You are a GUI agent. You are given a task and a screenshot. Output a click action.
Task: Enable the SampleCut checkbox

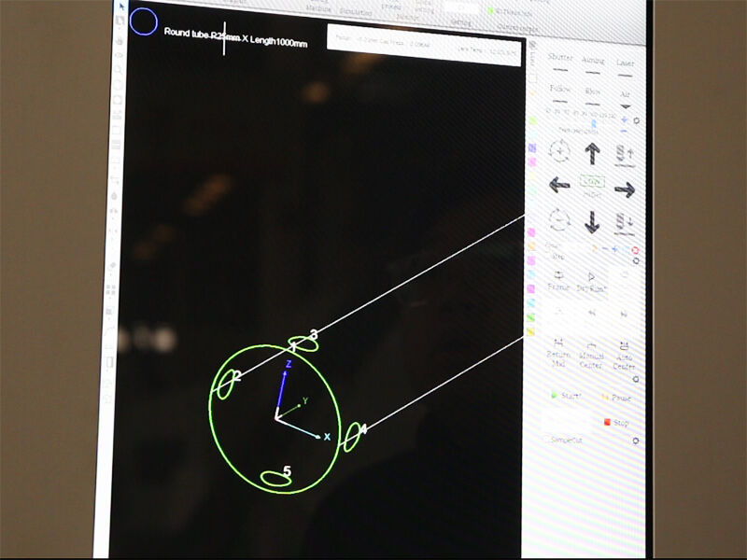547,440
